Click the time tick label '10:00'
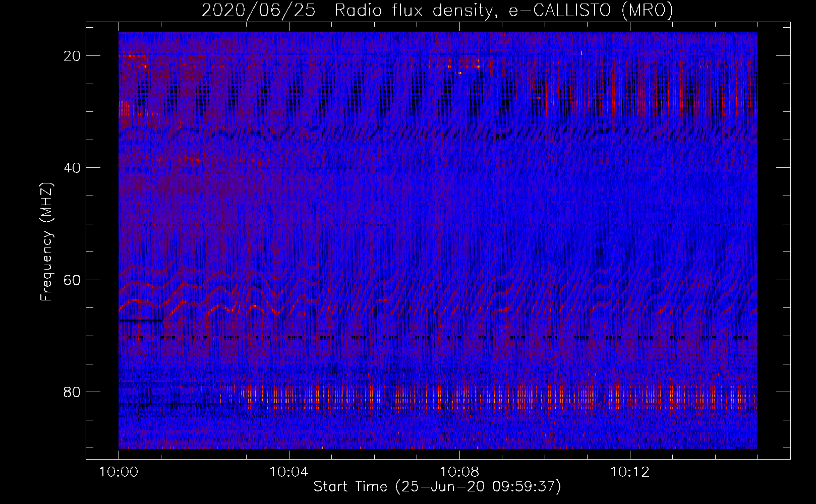 tap(119, 472)
